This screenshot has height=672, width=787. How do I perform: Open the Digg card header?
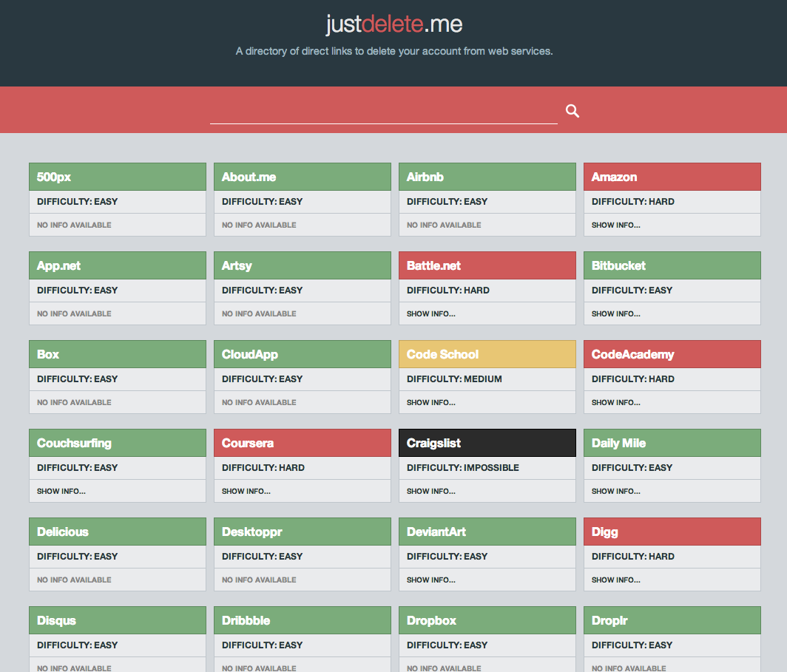tap(672, 532)
